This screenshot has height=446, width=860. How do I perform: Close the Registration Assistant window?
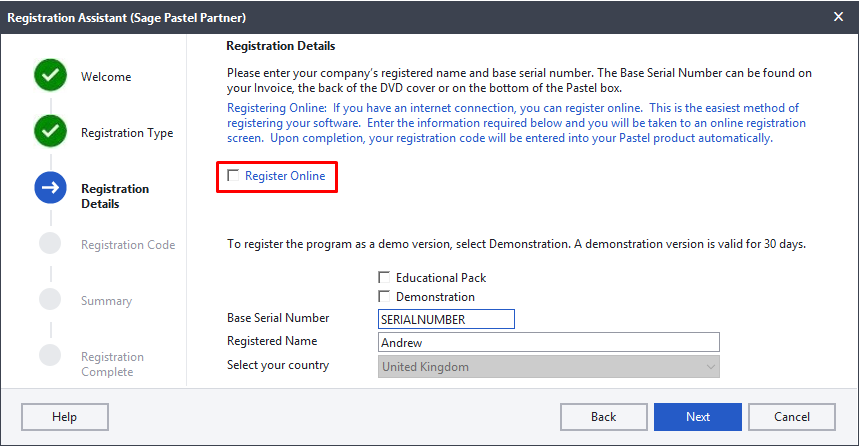838,17
